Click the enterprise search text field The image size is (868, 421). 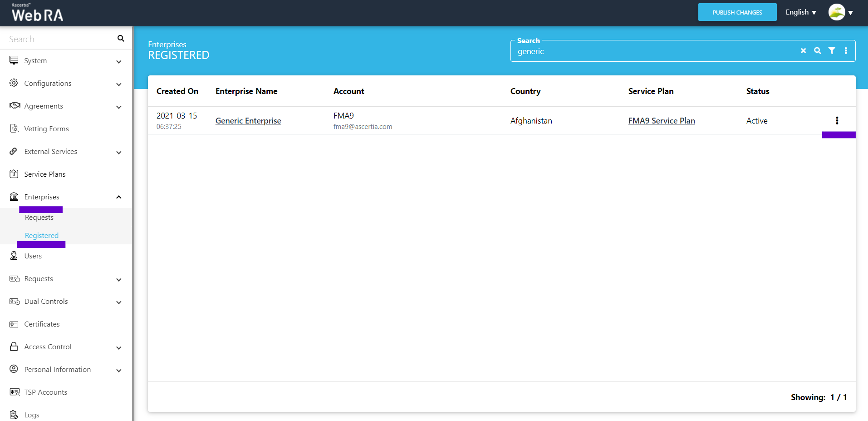653,51
